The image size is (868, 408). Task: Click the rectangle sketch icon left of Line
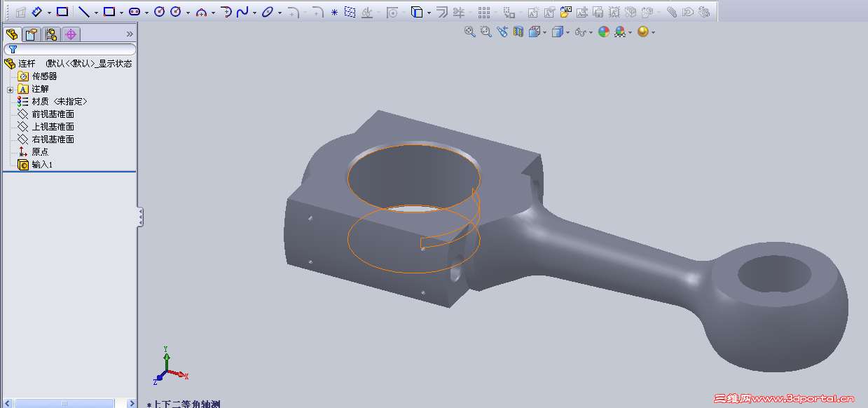(x=62, y=12)
